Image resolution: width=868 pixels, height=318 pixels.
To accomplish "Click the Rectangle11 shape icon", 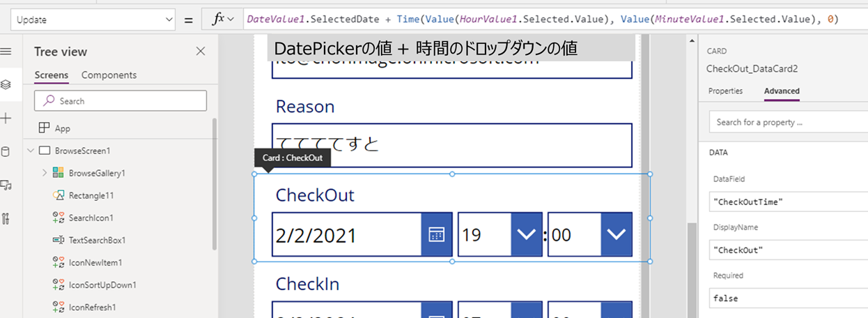I will pos(59,195).
